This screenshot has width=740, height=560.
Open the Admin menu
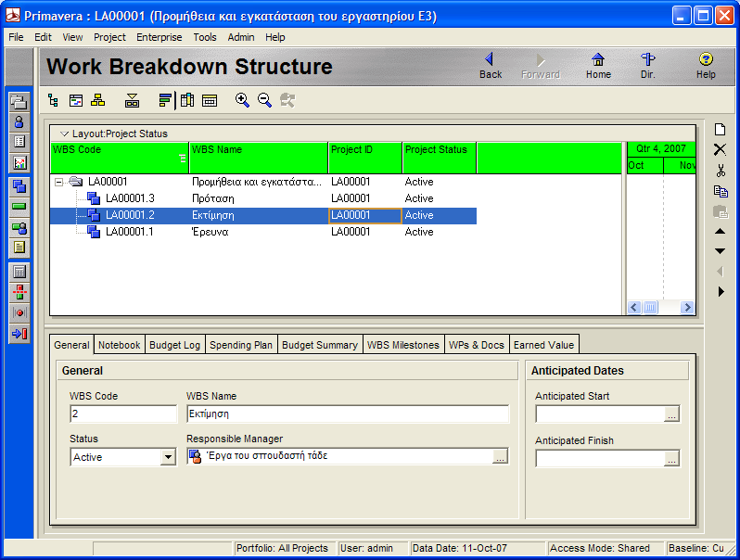coord(241,37)
